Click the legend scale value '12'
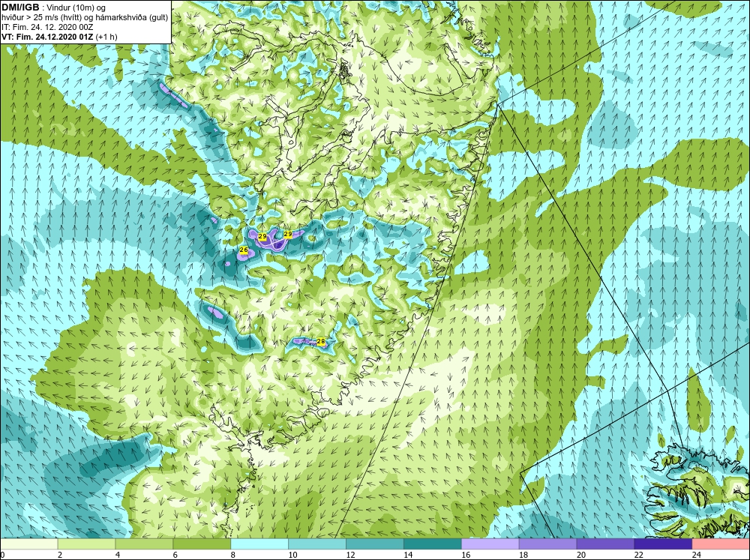The image size is (750, 560). point(350,555)
